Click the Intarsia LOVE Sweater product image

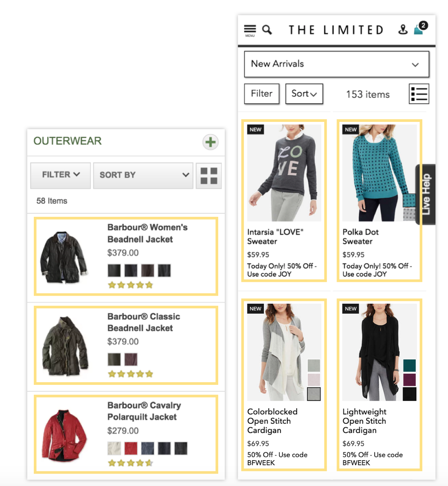tap(284, 173)
